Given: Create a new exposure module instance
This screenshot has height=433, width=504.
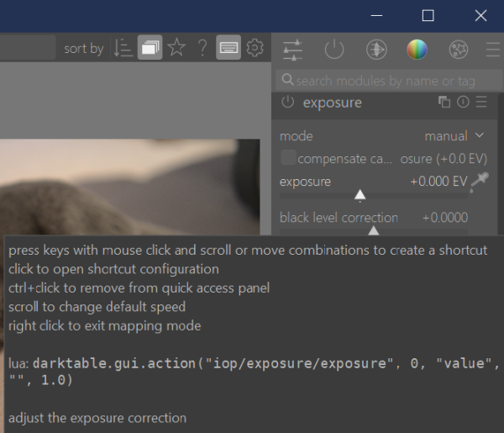Looking at the screenshot, I should (x=444, y=103).
